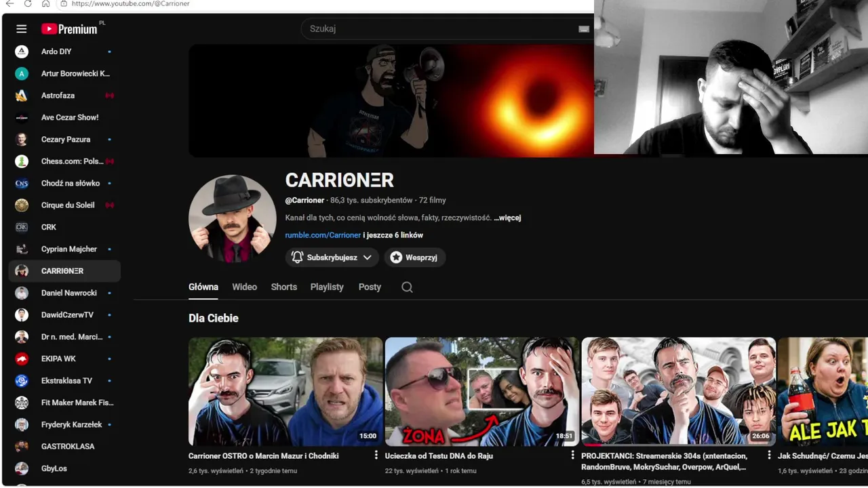Viewport: 868px width, 488px height.
Task: Open Ardo DIY subscription avatar
Action: (22, 52)
